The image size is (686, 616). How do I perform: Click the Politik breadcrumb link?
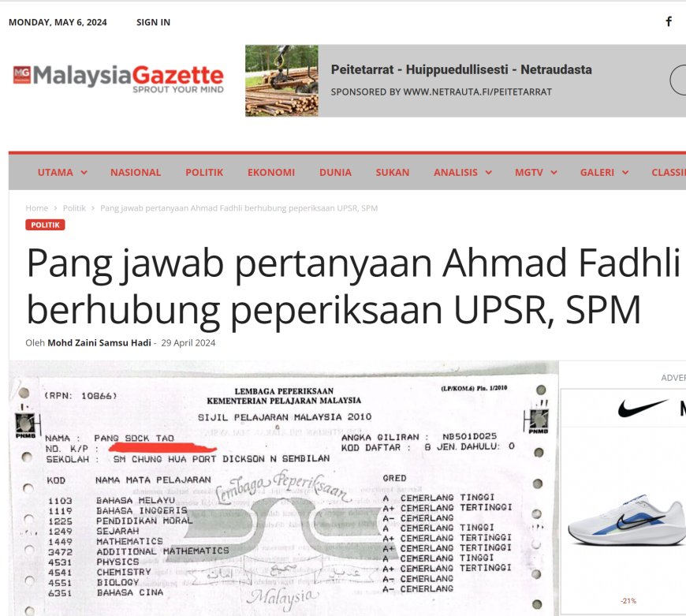[x=74, y=208]
